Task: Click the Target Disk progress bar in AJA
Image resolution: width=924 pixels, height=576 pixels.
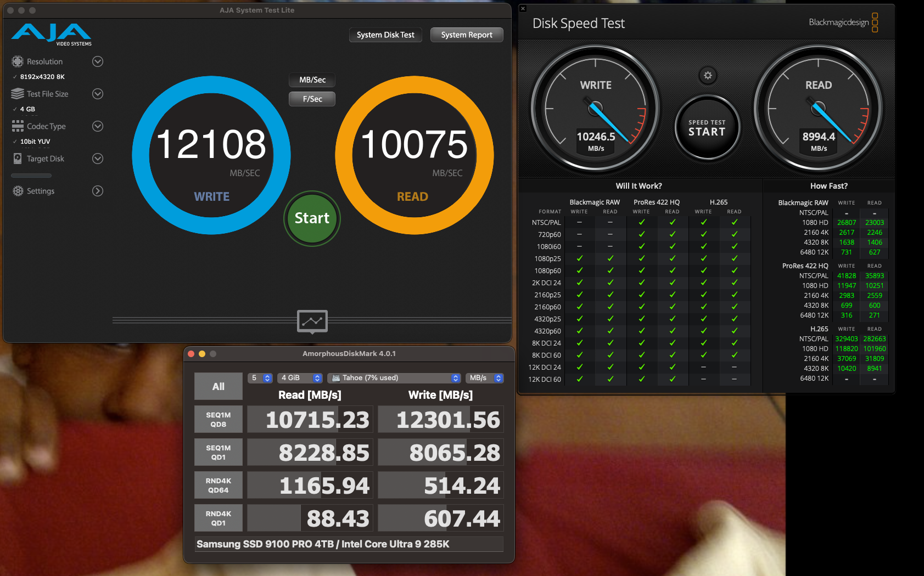Action: coord(31,176)
